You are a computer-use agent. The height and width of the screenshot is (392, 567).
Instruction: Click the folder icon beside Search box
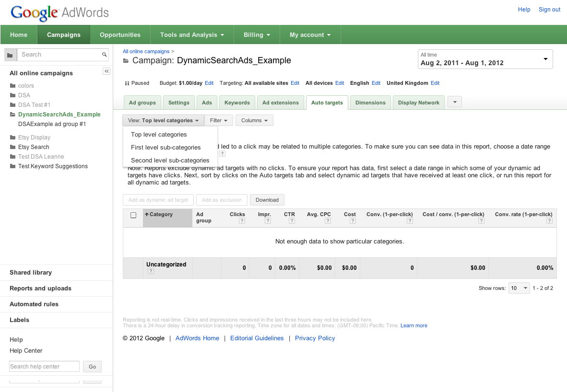point(10,55)
